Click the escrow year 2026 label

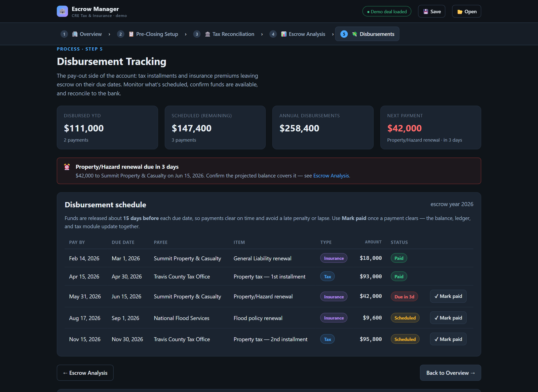coord(452,204)
